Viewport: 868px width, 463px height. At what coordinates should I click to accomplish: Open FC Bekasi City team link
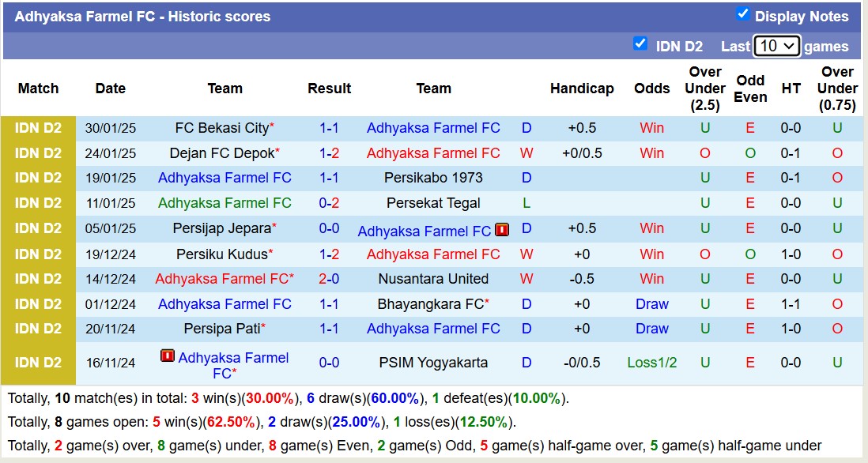(221, 128)
